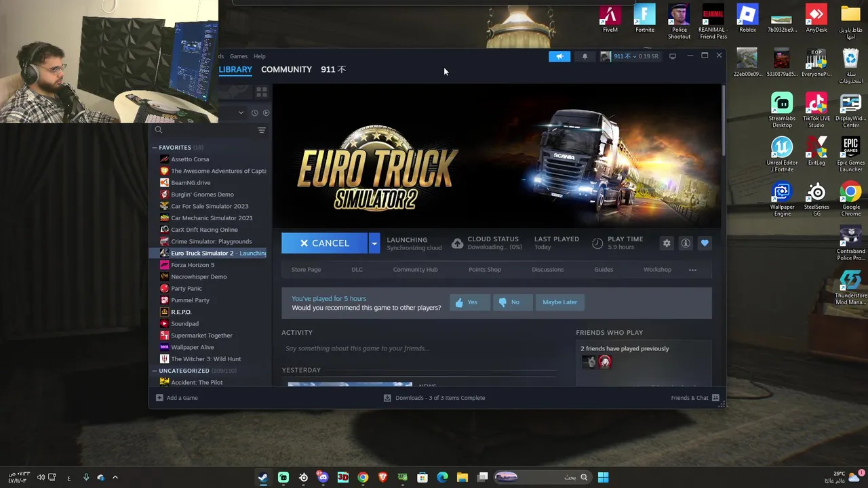This screenshot has height=488, width=868.
Task: Click Add a Game plus icon
Action: [x=159, y=398]
